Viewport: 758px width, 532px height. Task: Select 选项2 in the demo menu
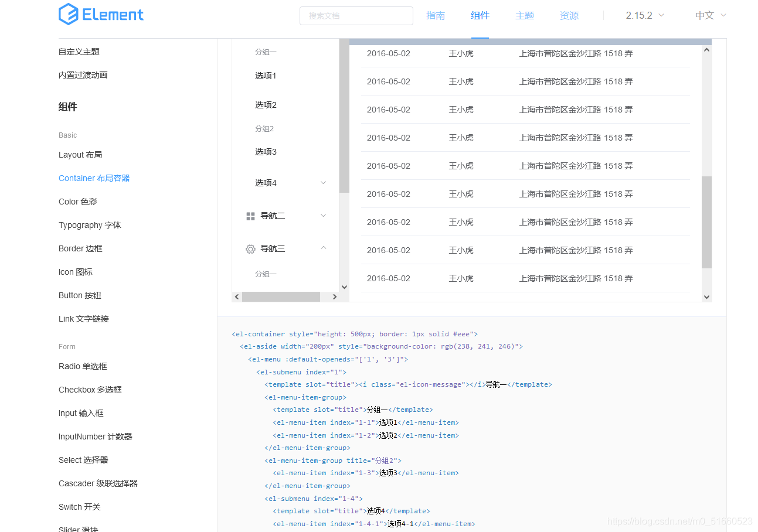coord(266,105)
